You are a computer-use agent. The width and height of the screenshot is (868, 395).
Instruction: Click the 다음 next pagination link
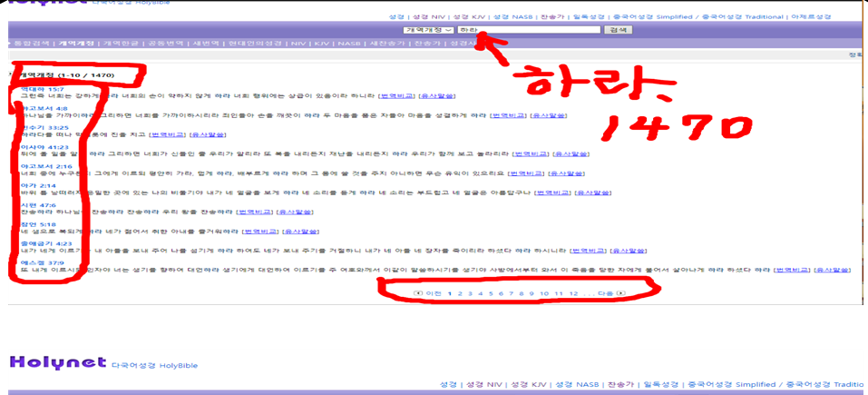pos(605,293)
